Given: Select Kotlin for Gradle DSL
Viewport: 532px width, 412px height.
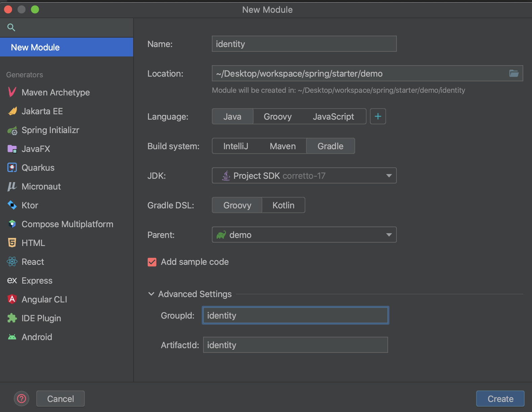Looking at the screenshot, I should [x=283, y=205].
